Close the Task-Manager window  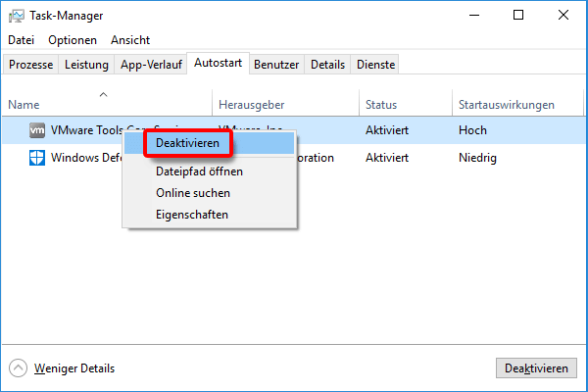coord(563,15)
